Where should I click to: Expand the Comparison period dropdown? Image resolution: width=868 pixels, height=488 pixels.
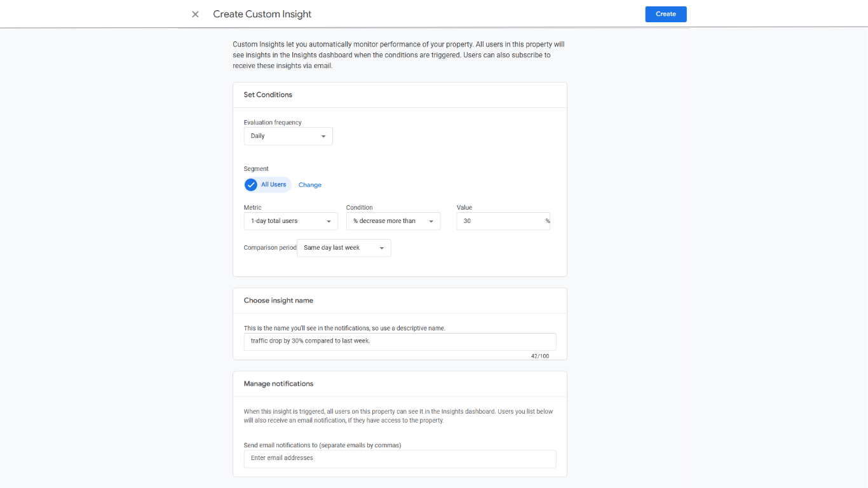(x=343, y=248)
